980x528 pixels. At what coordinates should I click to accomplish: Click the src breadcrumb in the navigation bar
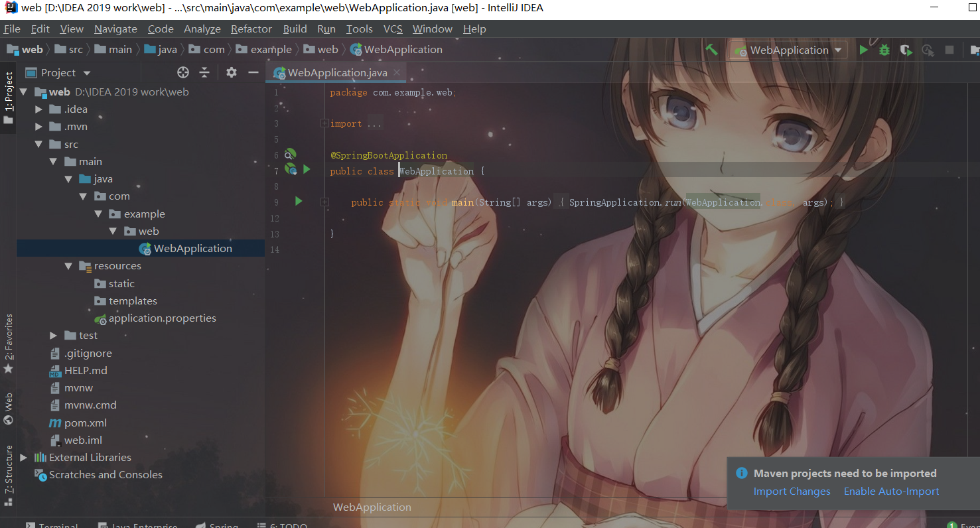(x=68, y=49)
